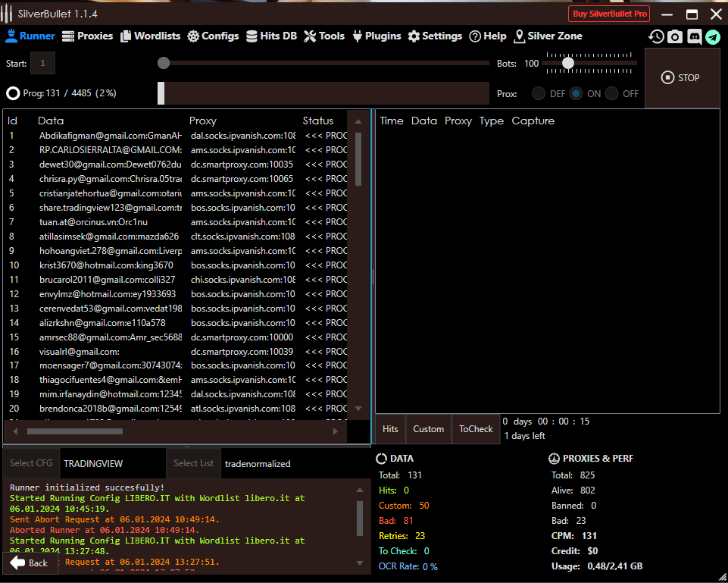
Task: Select proxy cell dc.smartproxy.com:10000
Action: tap(242, 337)
